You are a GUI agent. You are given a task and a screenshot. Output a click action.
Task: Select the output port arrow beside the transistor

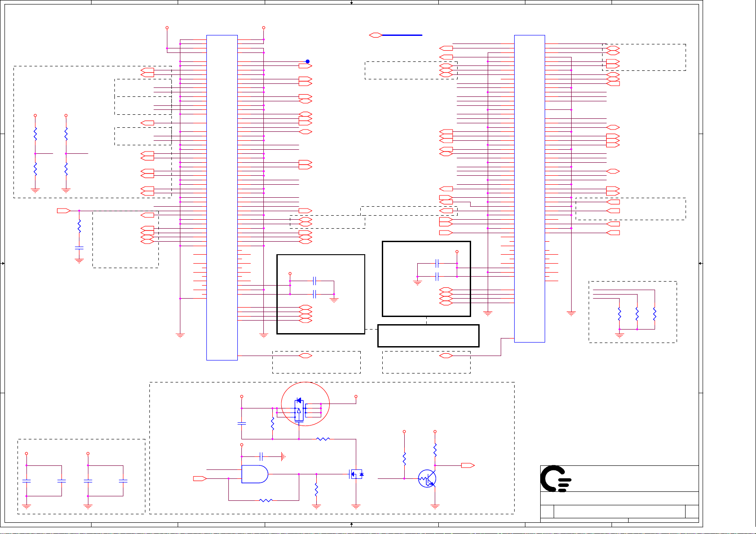pyautogui.click(x=468, y=465)
